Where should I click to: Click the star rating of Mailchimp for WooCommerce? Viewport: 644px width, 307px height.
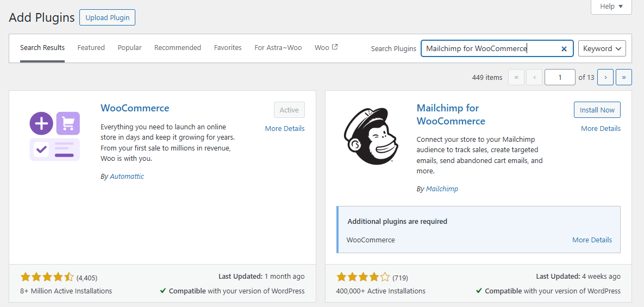coord(363,277)
